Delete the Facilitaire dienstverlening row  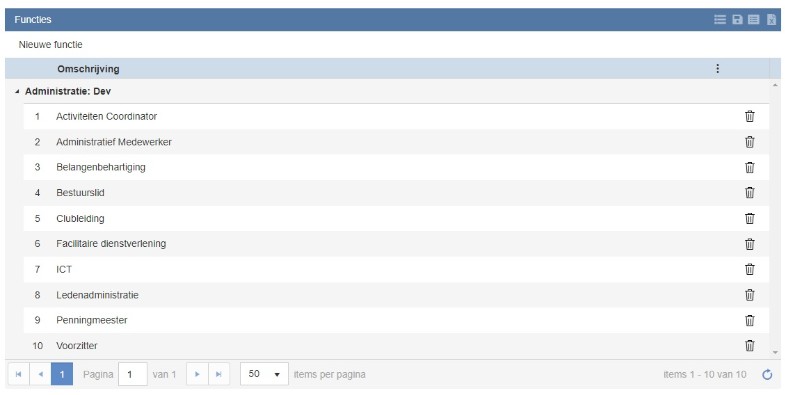click(x=749, y=244)
